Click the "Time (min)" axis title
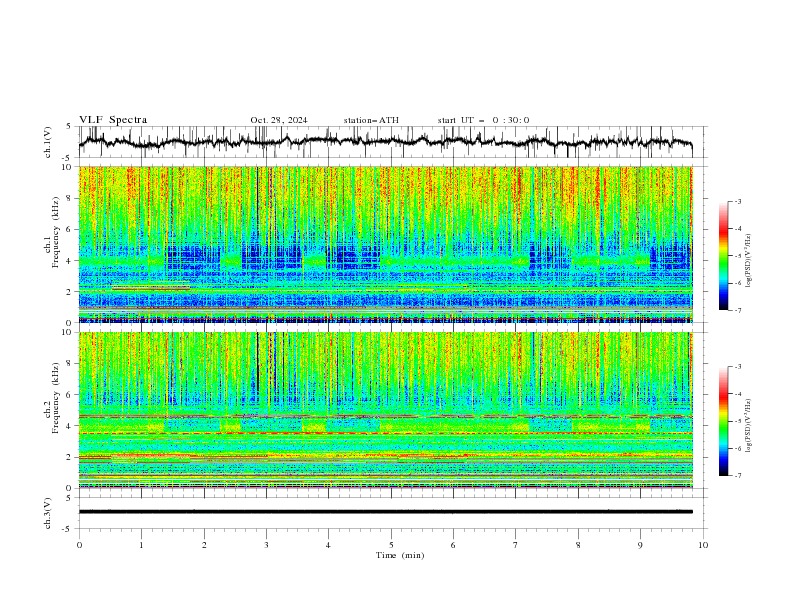The width and height of the screenshot is (792, 612). (x=400, y=555)
